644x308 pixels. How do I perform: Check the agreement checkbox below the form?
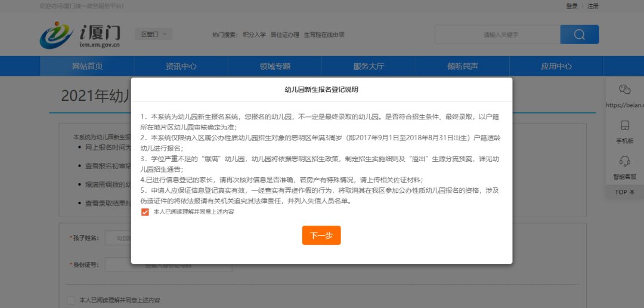70,300
